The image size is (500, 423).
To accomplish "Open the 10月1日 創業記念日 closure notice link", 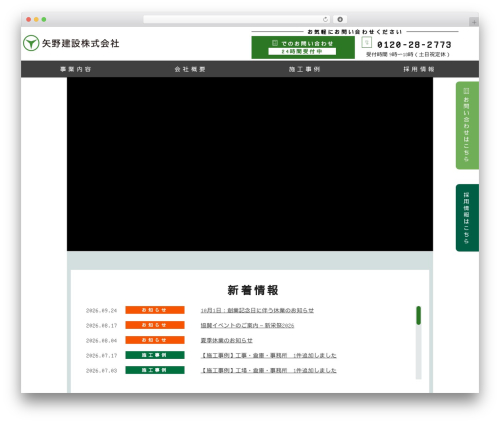I will pyautogui.click(x=257, y=310).
